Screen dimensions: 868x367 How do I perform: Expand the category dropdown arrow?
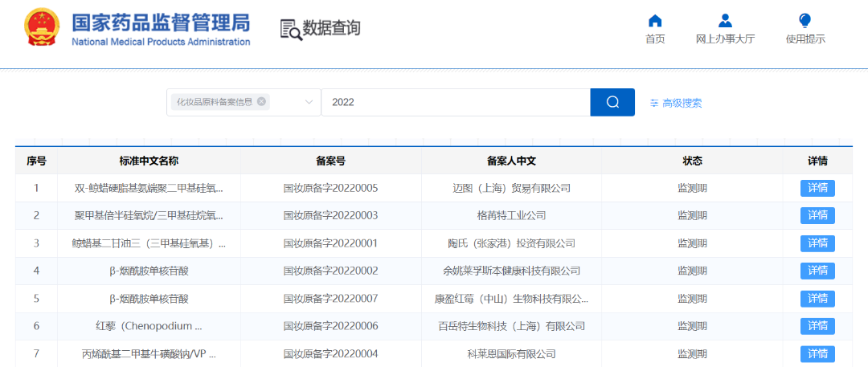point(309,102)
